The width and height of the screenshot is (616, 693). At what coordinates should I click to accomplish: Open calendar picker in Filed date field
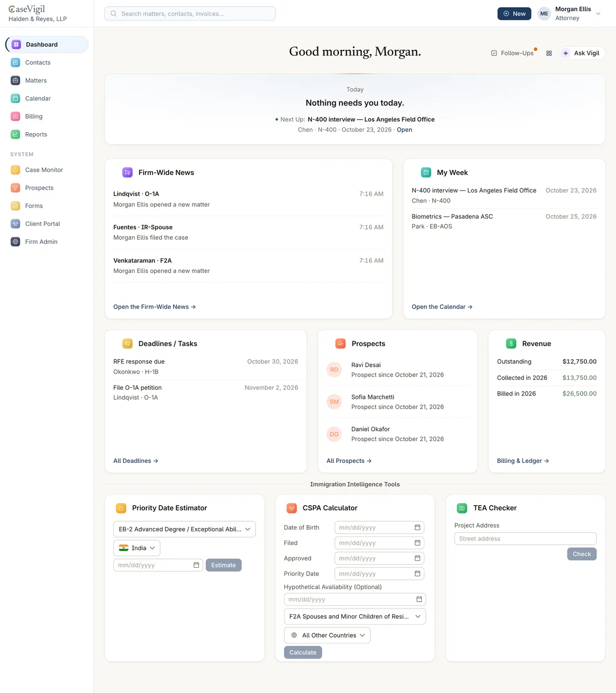(418, 543)
